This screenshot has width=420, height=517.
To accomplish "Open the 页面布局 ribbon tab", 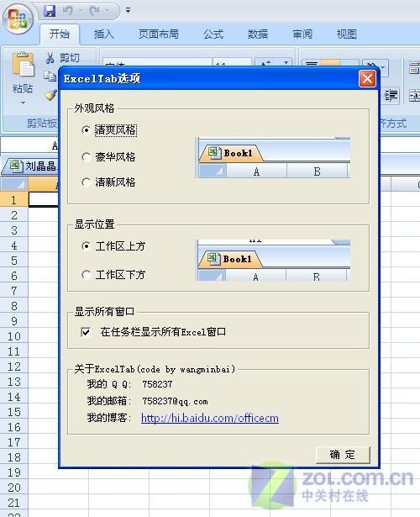I will coord(159,34).
